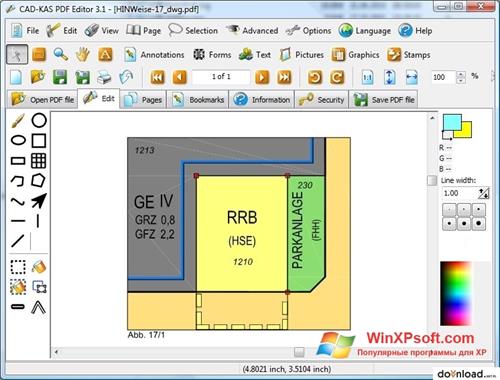Viewport: 500px width, 380px height.
Task: Select the arrow drawing tool
Action: coord(39,200)
